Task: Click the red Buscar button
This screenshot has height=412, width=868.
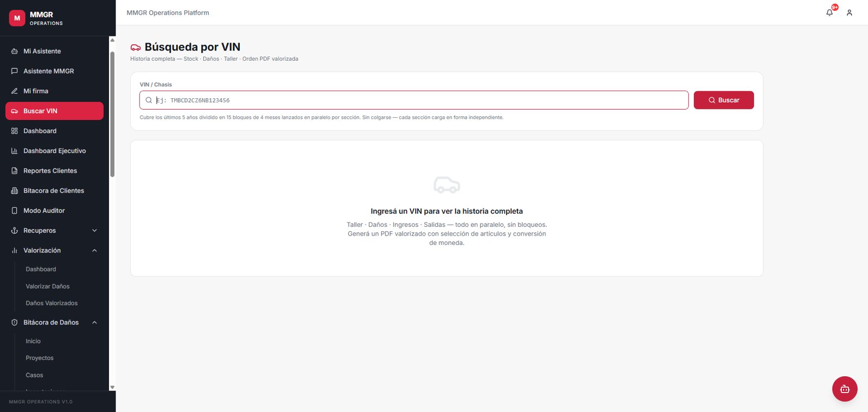Action: [x=724, y=100]
